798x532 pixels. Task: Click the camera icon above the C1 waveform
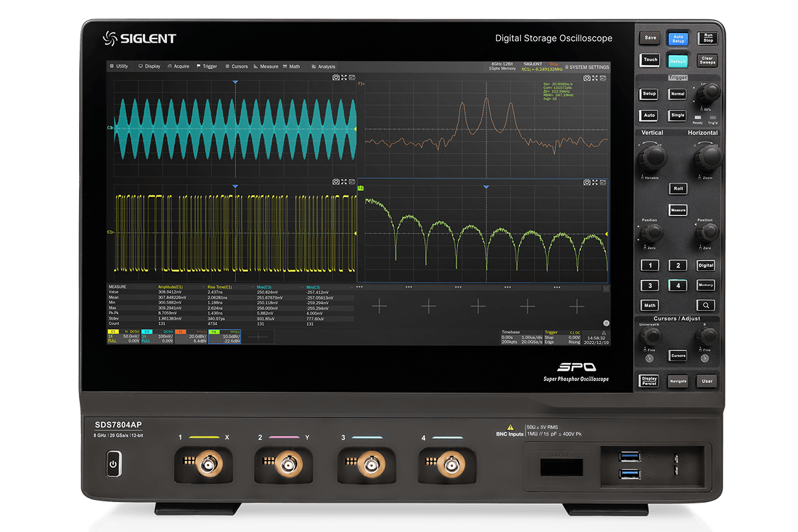[x=336, y=182]
